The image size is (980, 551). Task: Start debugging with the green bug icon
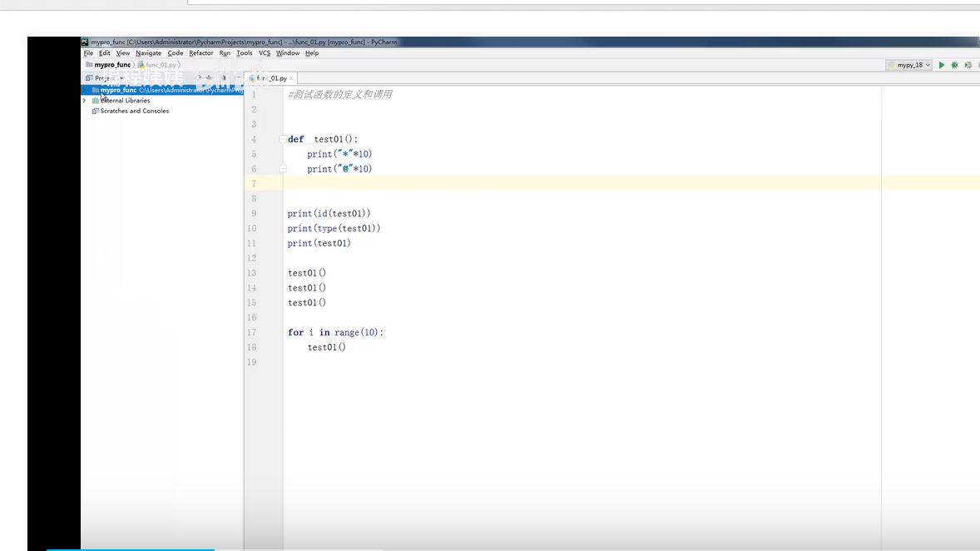click(955, 65)
